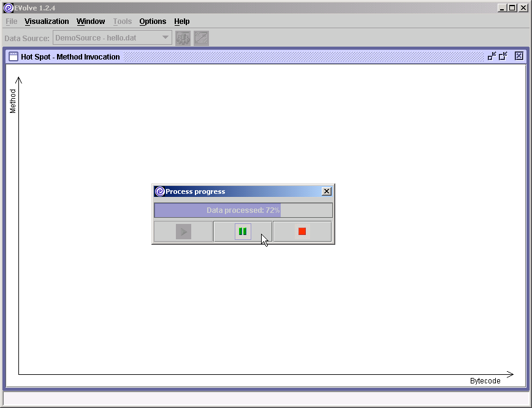Stop processing with the red square button
532x408 pixels.
click(302, 232)
